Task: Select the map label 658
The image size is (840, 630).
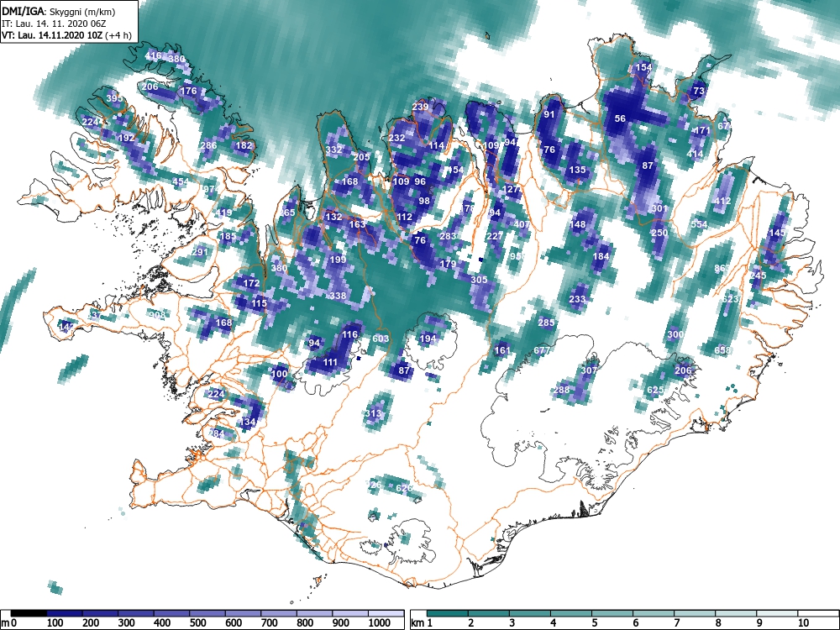Action: pyautogui.click(x=722, y=350)
